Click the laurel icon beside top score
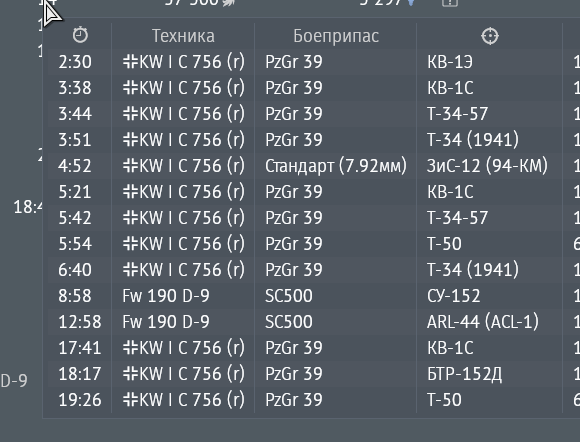This screenshot has width=580, height=442. tap(228, 3)
